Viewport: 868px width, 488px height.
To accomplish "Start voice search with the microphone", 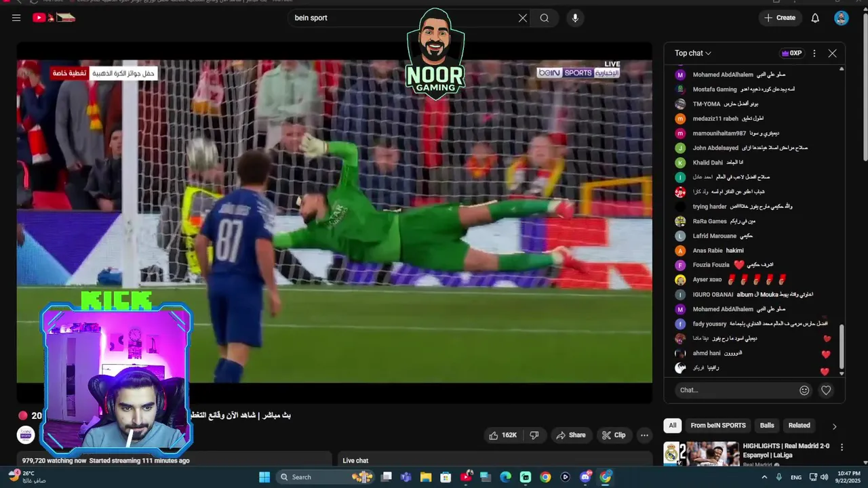I will point(575,18).
